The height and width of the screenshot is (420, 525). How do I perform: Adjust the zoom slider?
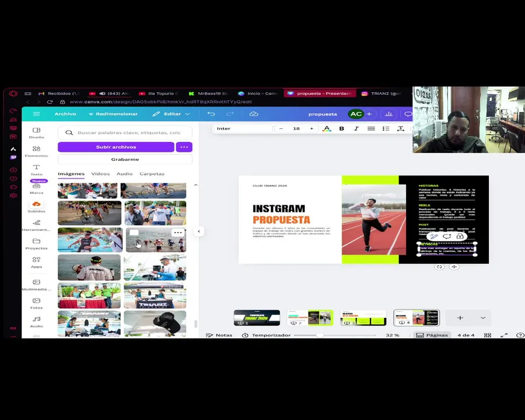click(320, 335)
